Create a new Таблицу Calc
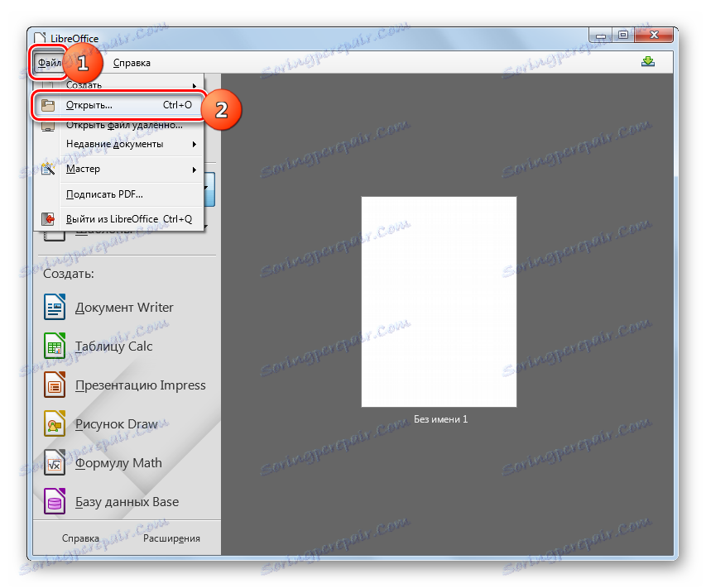The image size is (706, 588). point(113,346)
